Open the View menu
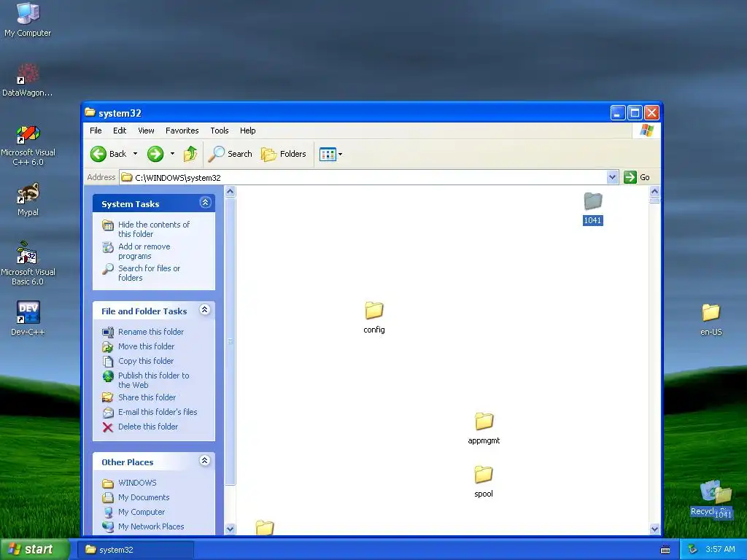 click(146, 131)
